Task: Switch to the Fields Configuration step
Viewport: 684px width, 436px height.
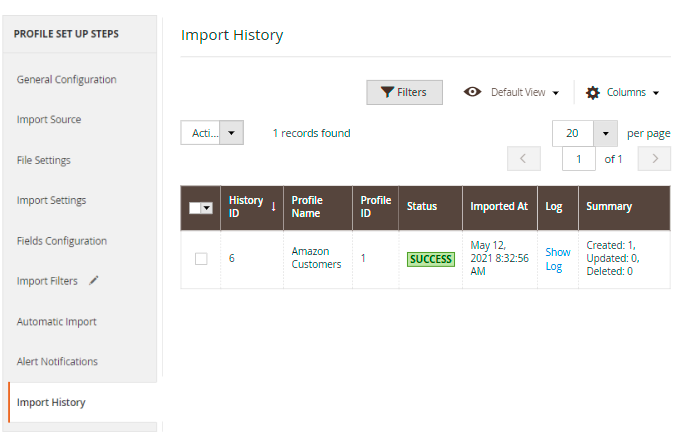Action: point(62,241)
